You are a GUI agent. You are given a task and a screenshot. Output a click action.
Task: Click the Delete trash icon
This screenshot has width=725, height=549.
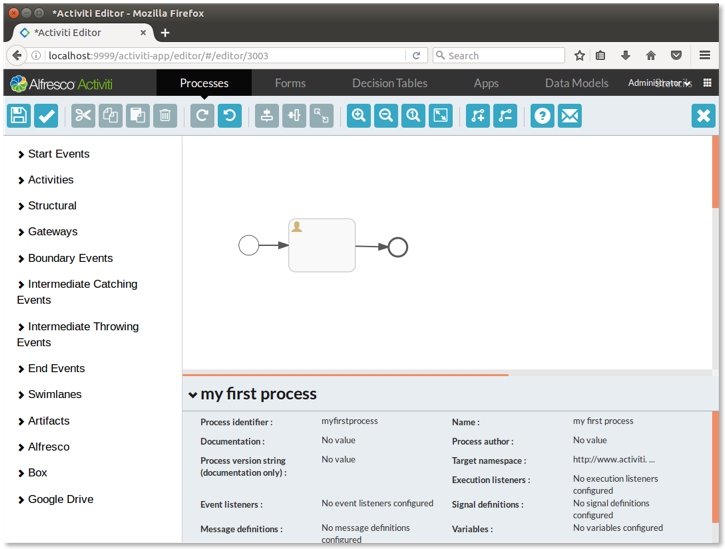(x=166, y=116)
